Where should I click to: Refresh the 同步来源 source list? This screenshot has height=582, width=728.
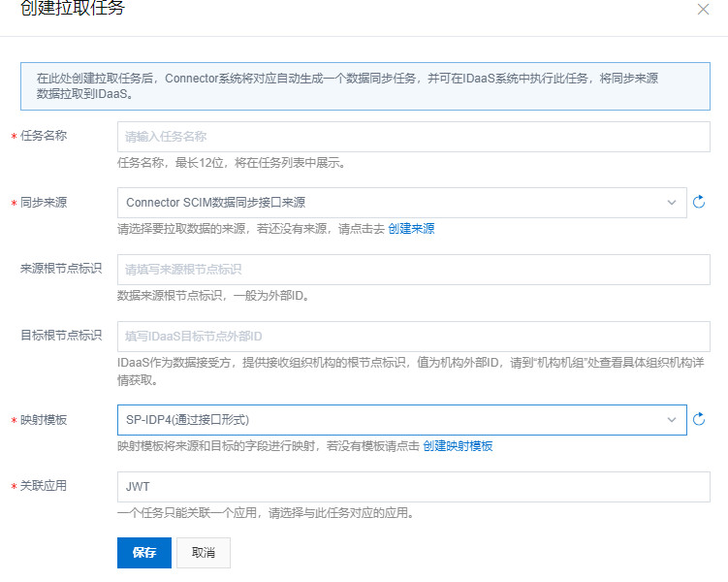699,203
